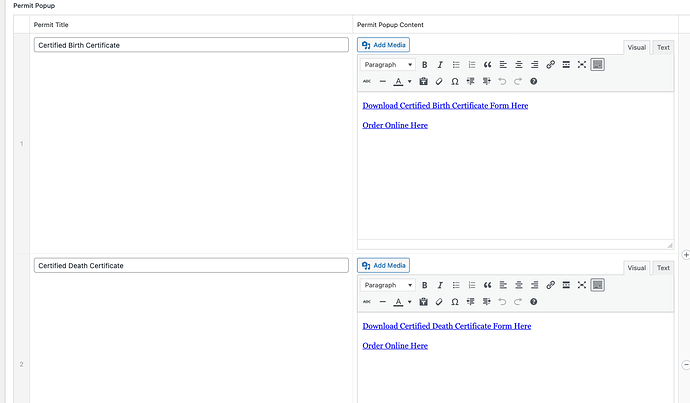The image size is (690, 403).
Task: Apply strikethrough in Birth Certificate editor
Action: [367, 81]
